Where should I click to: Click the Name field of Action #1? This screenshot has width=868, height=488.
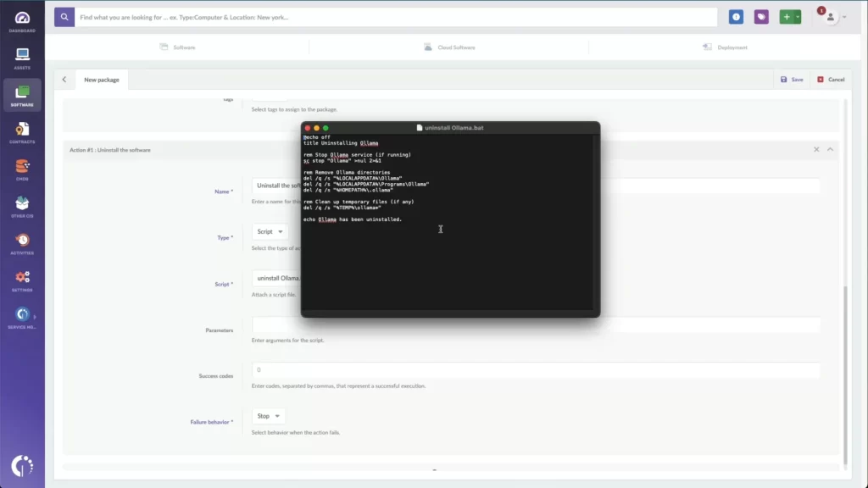(536, 186)
